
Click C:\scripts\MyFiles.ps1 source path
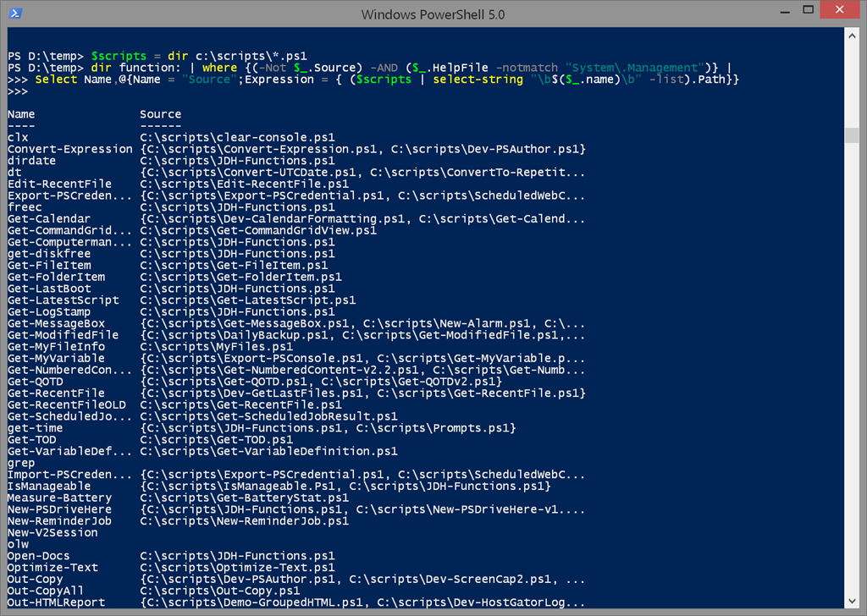point(217,347)
